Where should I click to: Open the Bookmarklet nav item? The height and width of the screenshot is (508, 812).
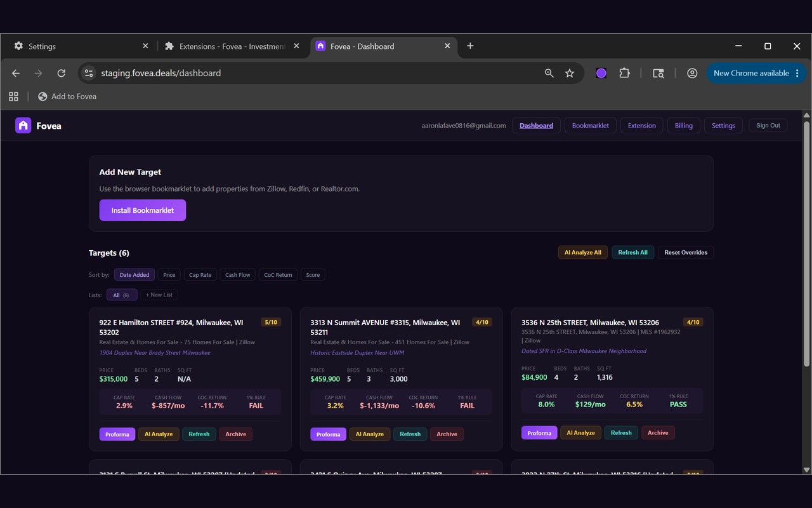[590, 126]
